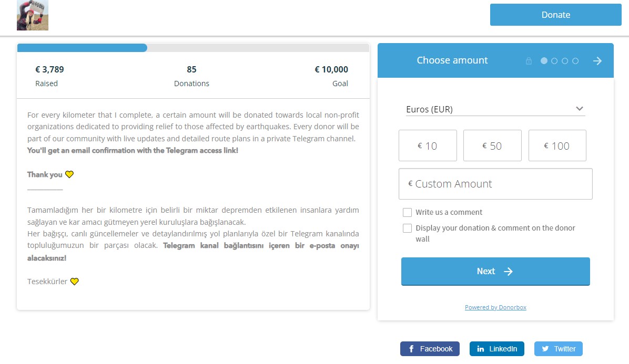The height and width of the screenshot is (364, 629).
Task: Check Display your donation on donor wall
Action: click(407, 228)
